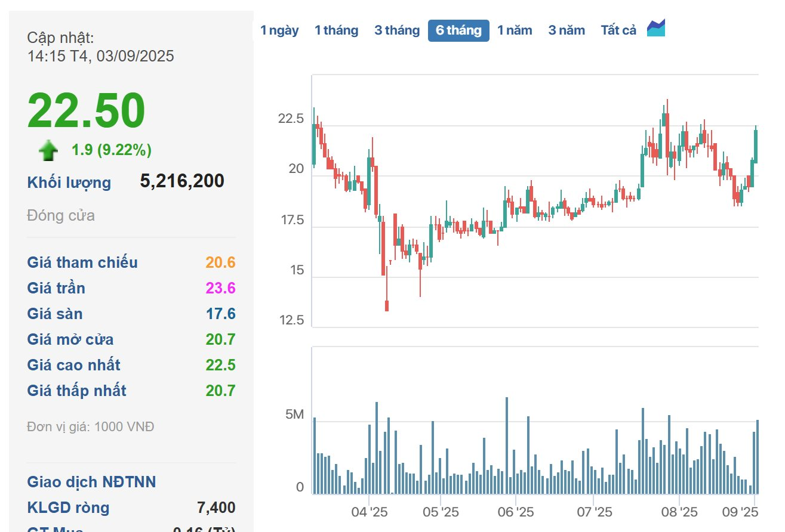
Task: Choose the 3 tháng time range
Action: click(397, 30)
